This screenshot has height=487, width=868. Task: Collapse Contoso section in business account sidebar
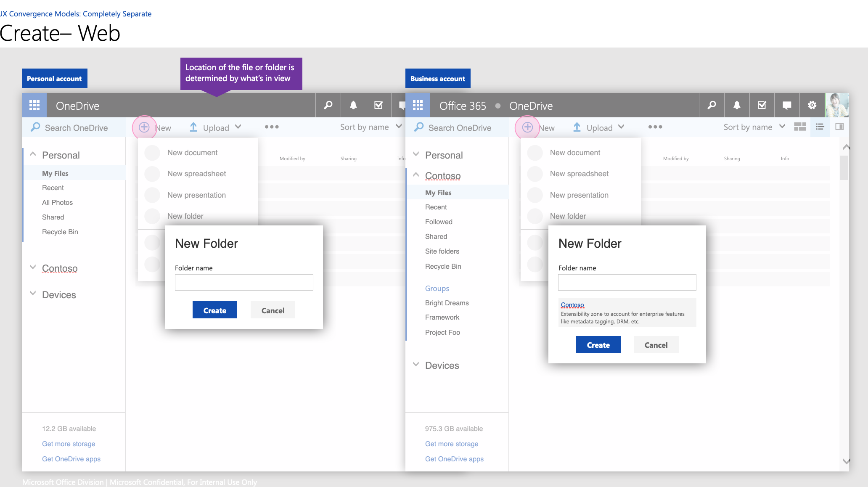coord(416,175)
